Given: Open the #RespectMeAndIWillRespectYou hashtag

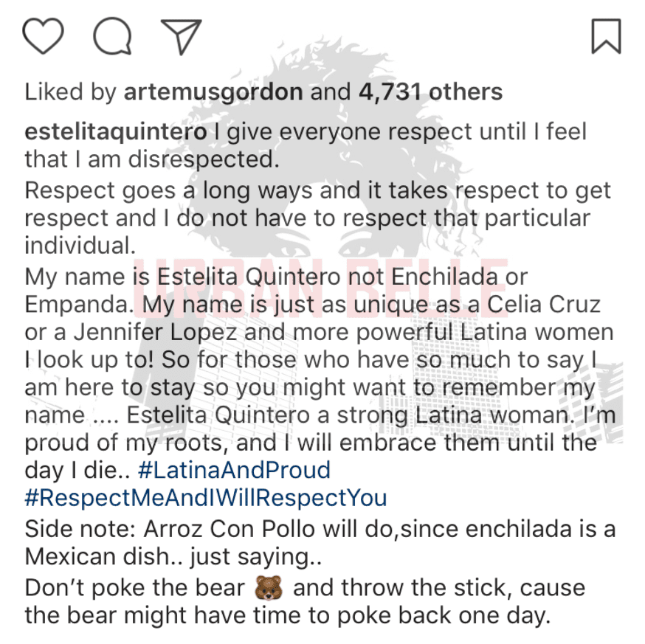Looking at the screenshot, I should coord(206,498).
